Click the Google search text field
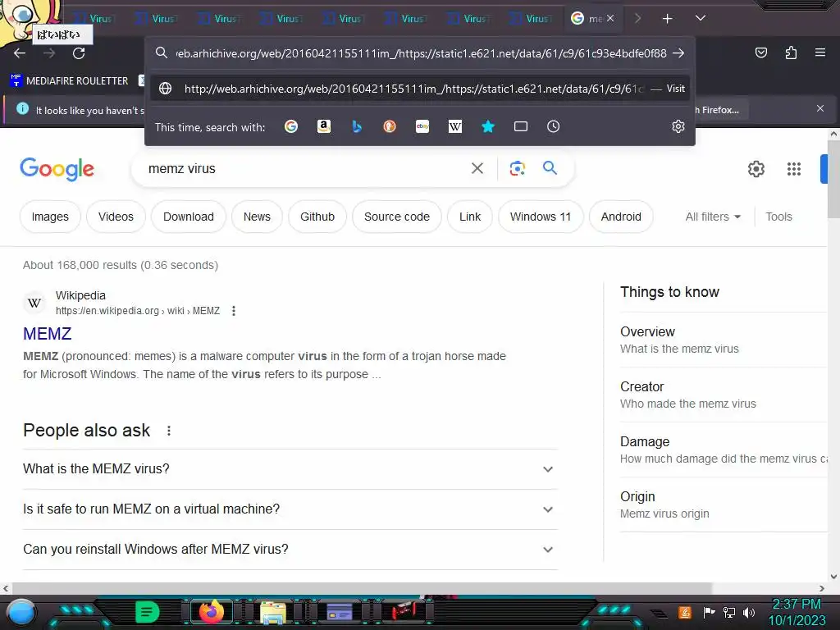 pos(305,169)
